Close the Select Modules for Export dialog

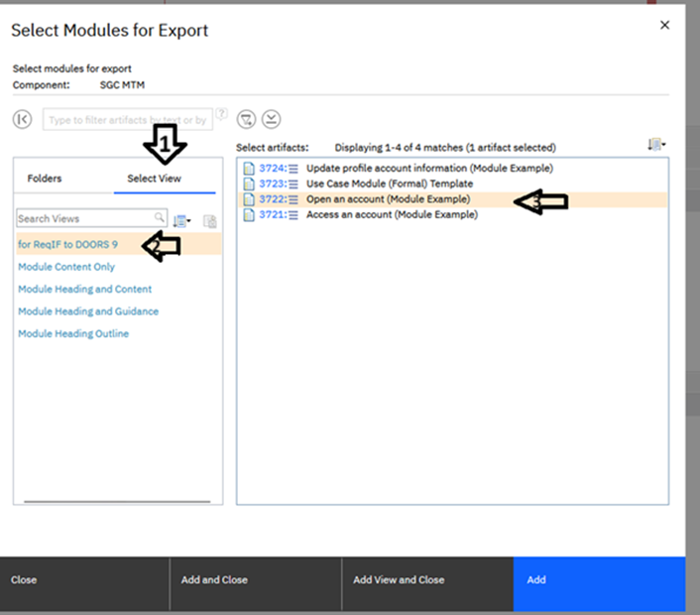tap(664, 25)
